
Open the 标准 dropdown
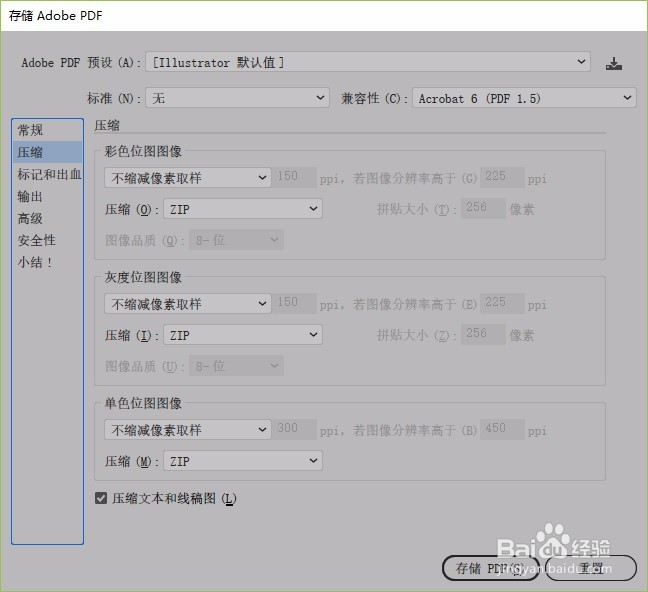click(237, 98)
